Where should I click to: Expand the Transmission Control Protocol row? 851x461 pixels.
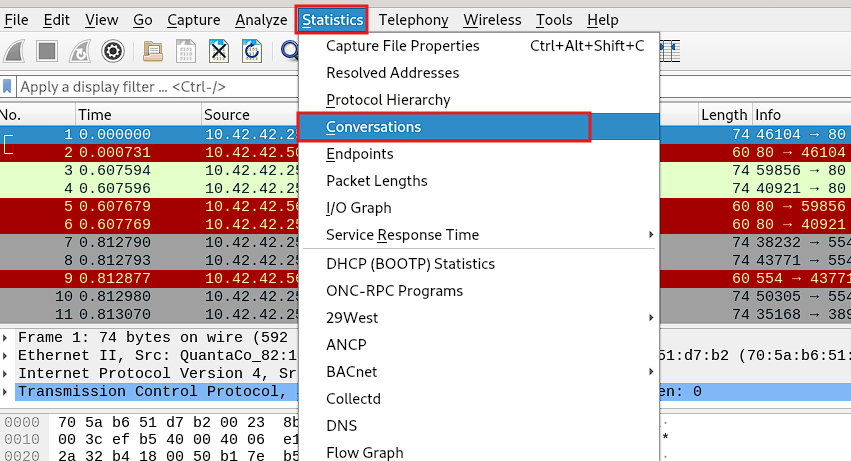click(x=5, y=391)
